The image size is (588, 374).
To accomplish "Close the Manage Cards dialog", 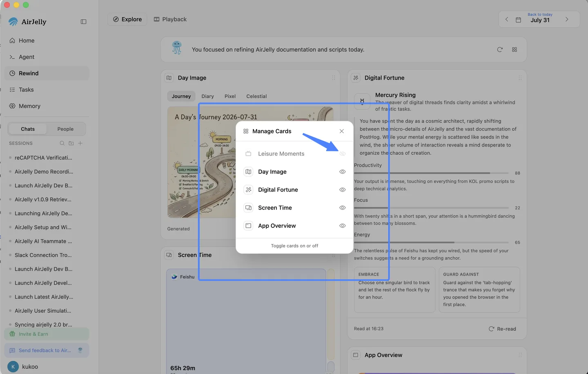I will 342,131.
